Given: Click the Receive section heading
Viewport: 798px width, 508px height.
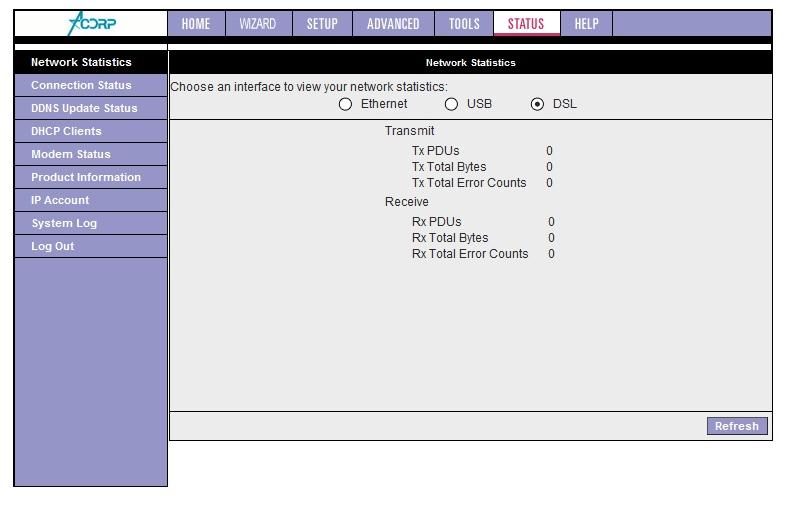Looking at the screenshot, I should tap(407, 202).
